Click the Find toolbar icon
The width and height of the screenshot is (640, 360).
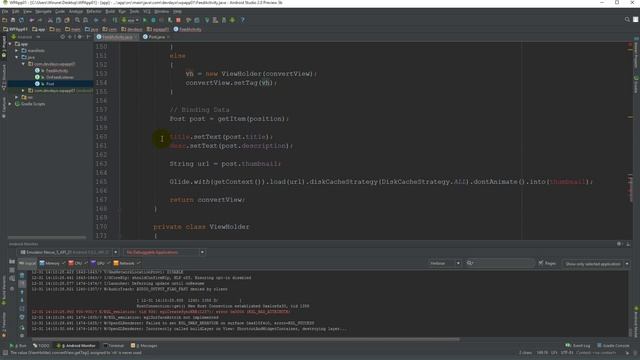point(77,20)
